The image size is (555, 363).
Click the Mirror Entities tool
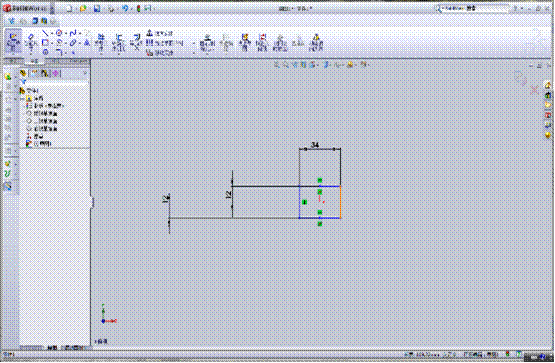pos(160,34)
